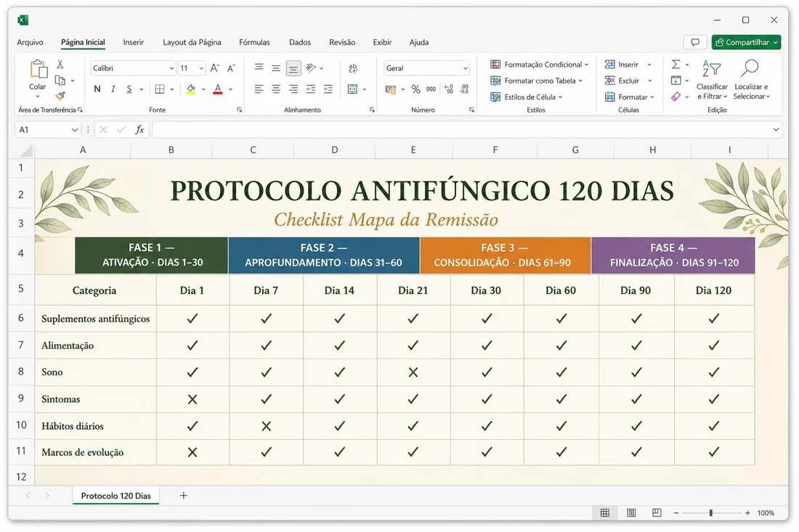799x532 pixels.
Task: Open the Name Box A1 dropdown arrow
Action: 74,130
